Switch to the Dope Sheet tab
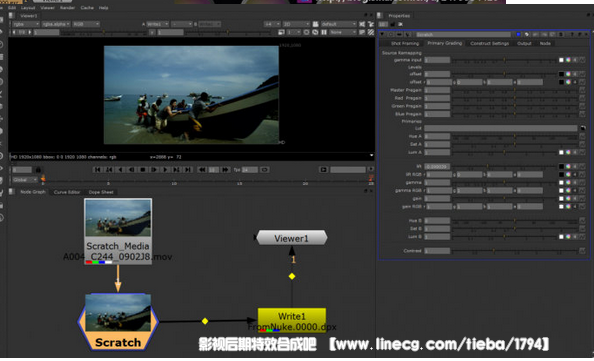 coord(101,192)
